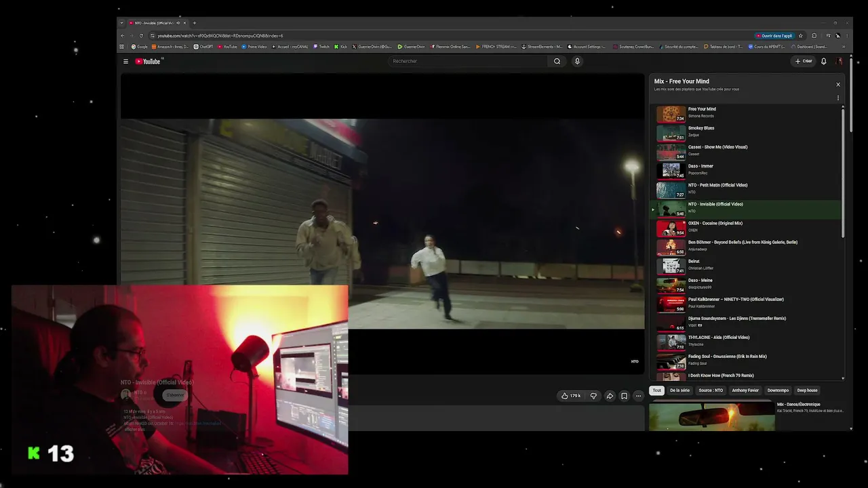Select the Source : NTO chip
Viewport: 868px width, 488px height.
(711, 390)
